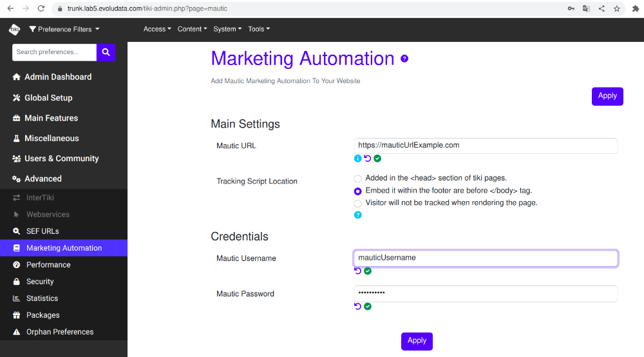Click the Search preferences input field
This screenshot has height=357, width=644.
click(54, 52)
